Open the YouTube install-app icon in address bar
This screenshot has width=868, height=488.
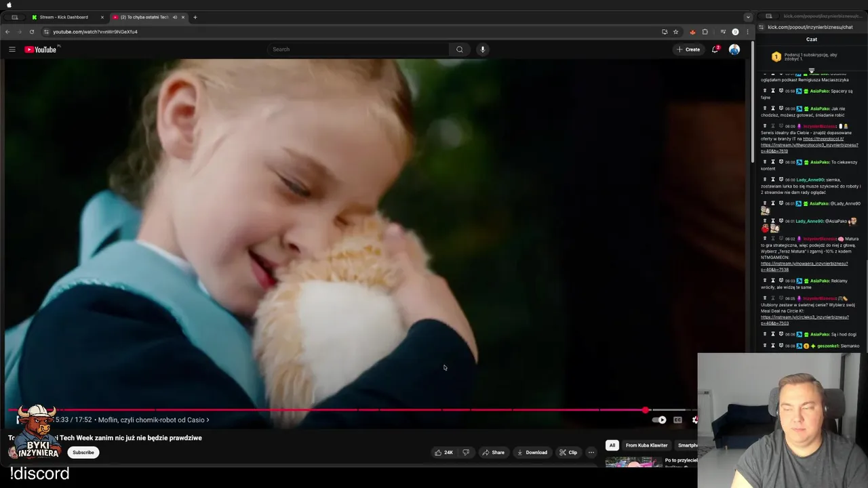665,32
